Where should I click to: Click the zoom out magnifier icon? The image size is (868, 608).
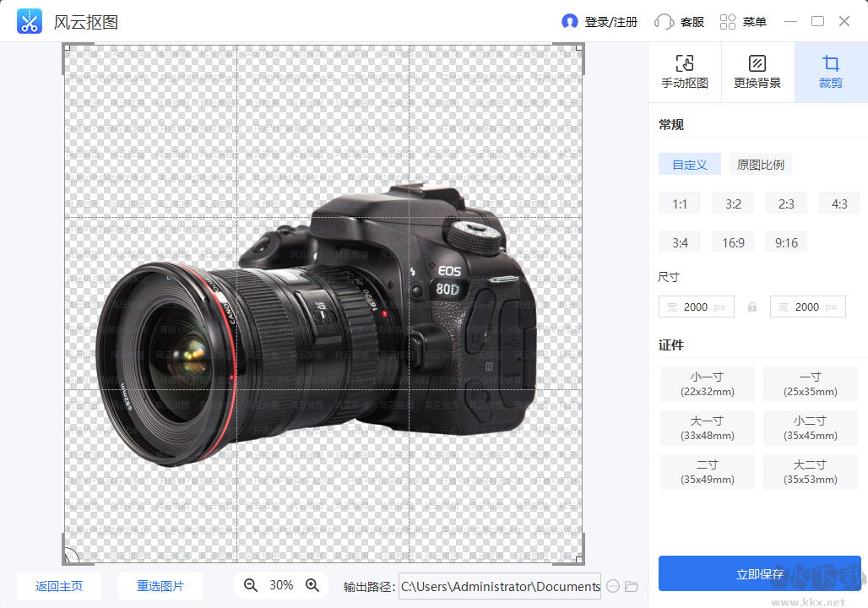[251, 585]
